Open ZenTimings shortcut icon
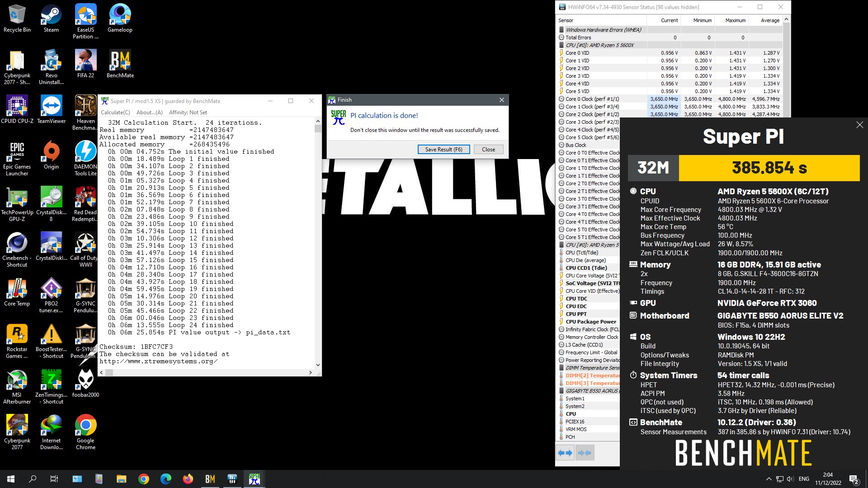868x488 pixels. pos(51,387)
